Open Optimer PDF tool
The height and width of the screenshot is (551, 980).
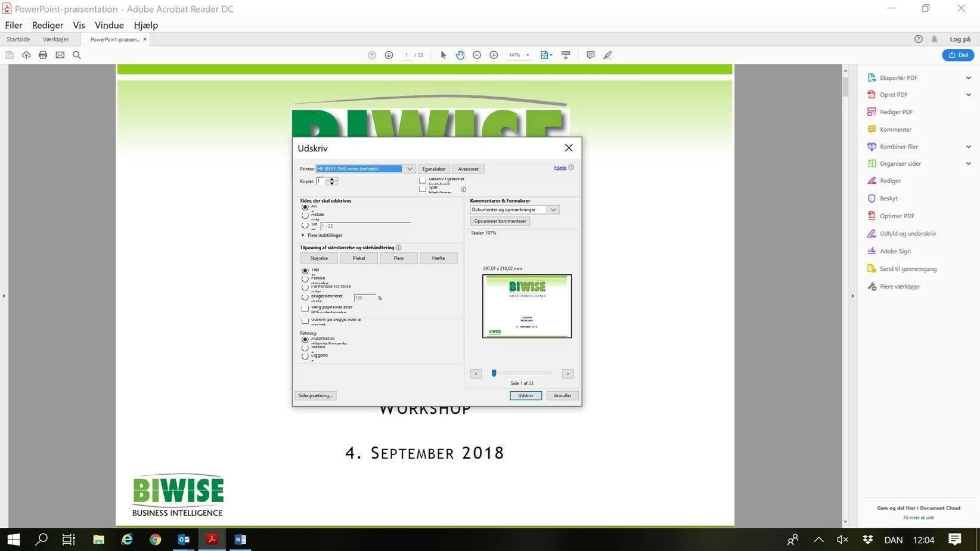tap(896, 216)
